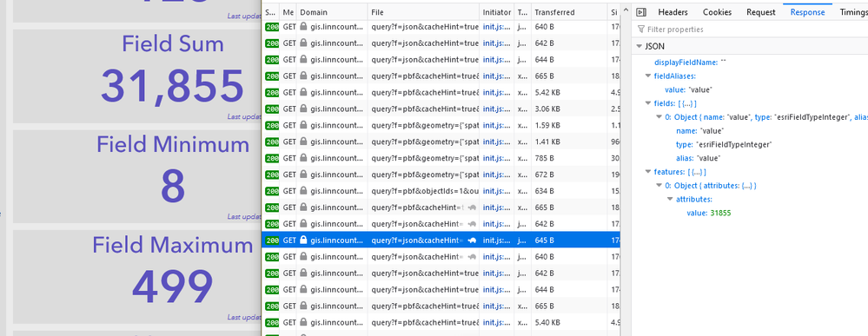Open the Request tab
The width and height of the screenshot is (868, 336).
coord(760,12)
